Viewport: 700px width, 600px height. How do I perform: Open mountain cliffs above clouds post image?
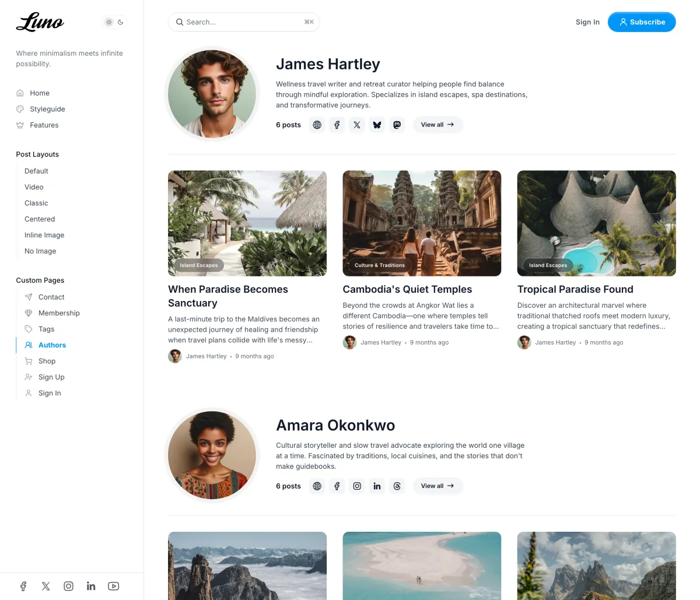coord(247,566)
